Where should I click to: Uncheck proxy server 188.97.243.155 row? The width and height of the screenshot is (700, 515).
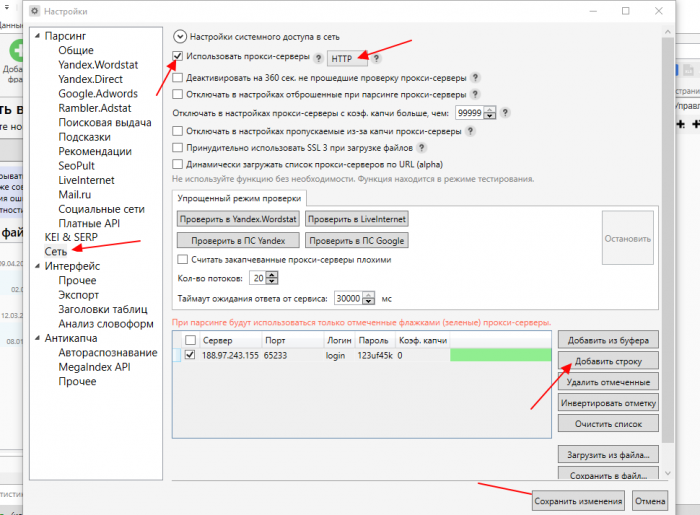coord(189,355)
